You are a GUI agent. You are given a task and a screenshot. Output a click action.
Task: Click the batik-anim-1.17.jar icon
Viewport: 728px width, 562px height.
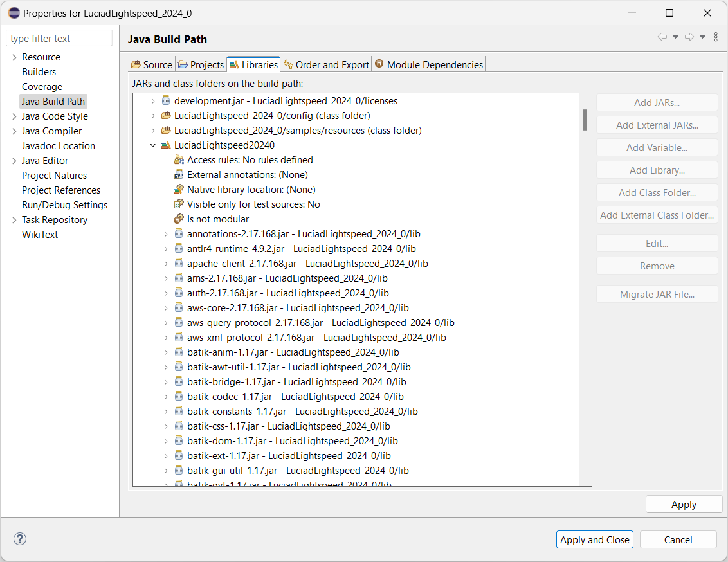(179, 352)
